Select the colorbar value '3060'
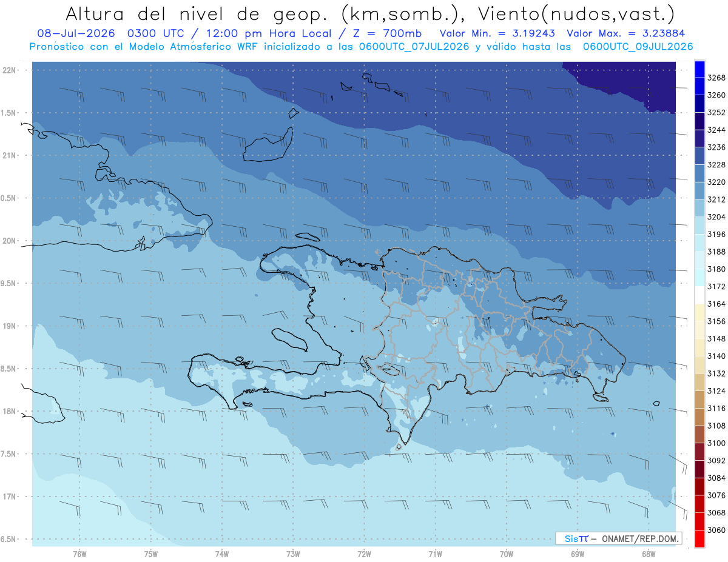Screen dimensions: 728x562 pos(716,530)
